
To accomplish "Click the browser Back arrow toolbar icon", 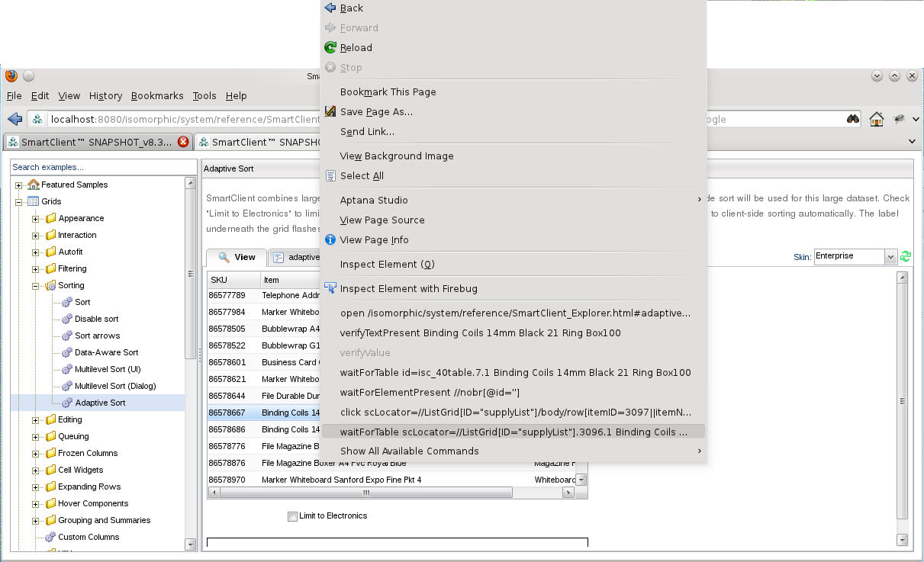I will (x=14, y=119).
